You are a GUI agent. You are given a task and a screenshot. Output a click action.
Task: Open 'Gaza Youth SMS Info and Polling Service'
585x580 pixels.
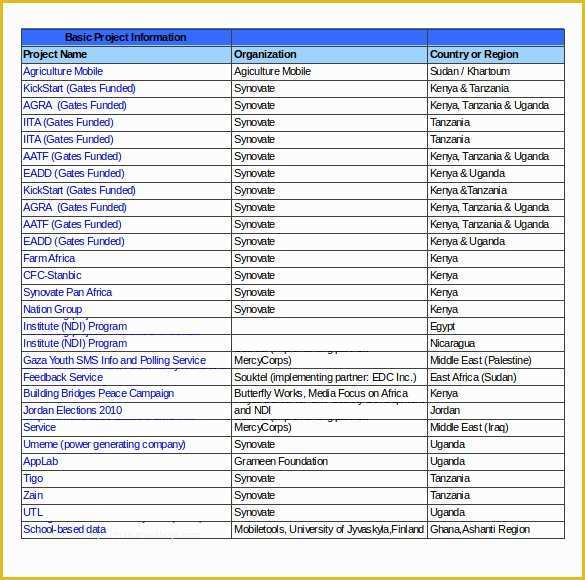click(115, 360)
